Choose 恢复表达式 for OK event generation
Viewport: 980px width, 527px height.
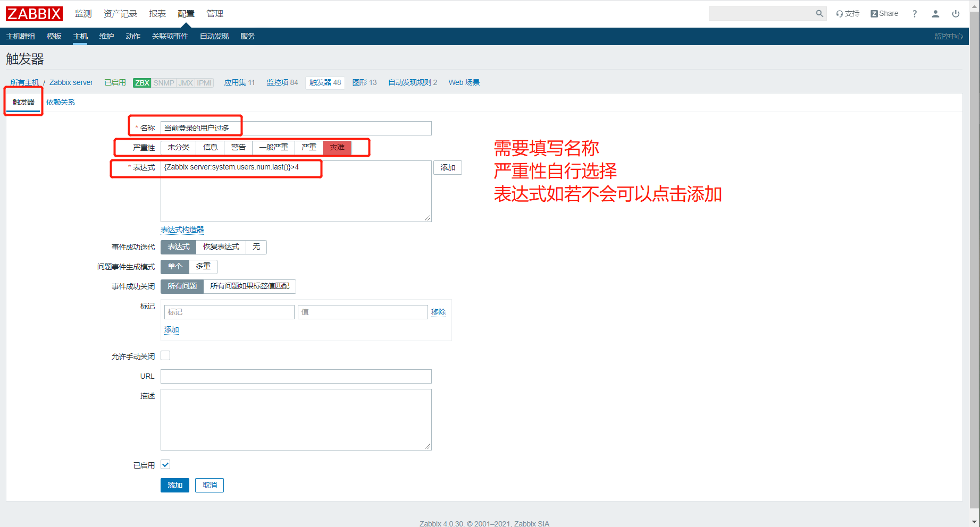coord(221,247)
